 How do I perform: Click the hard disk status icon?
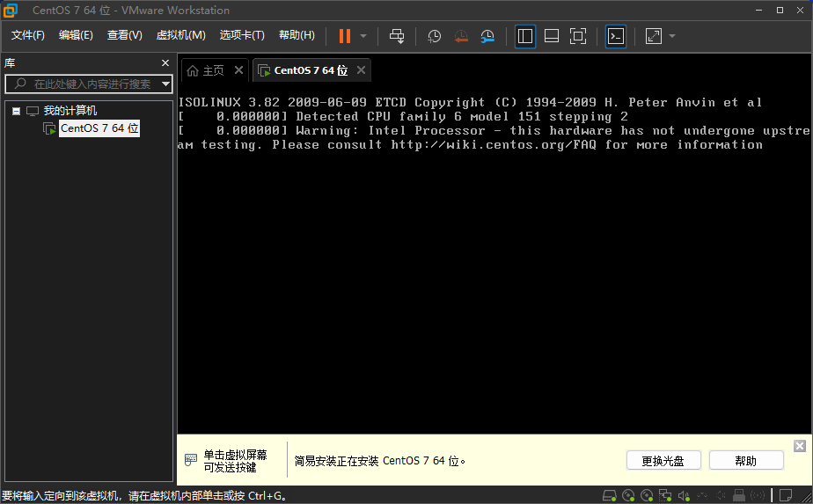coord(610,496)
